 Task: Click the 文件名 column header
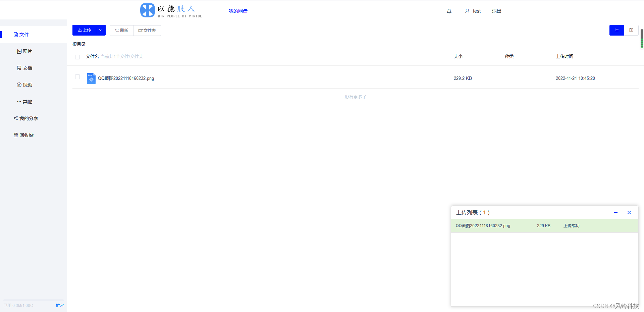[x=92, y=56]
